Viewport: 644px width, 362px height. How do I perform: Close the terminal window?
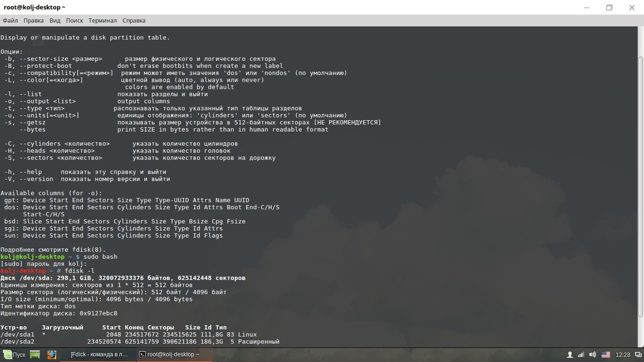(631, 8)
